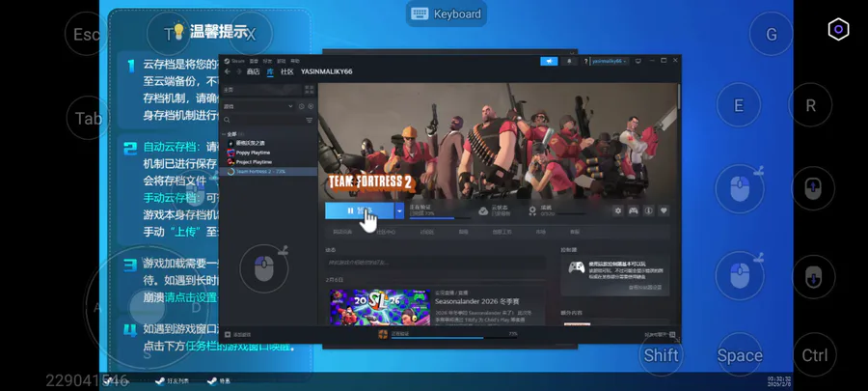Image resolution: width=868 pixels, height=391 pixels.
Task: Open the advanced filter icon beside search
Action: pyautogui.click(x=309, y=120)
